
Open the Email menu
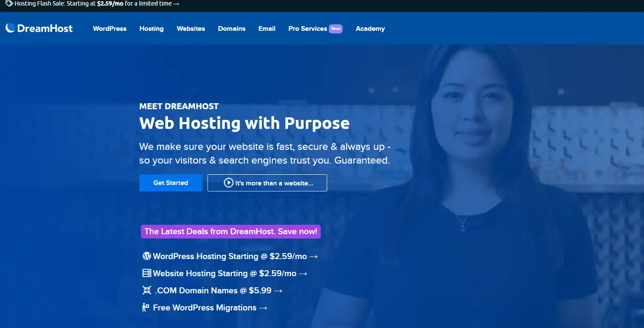[x=267, y=29]
